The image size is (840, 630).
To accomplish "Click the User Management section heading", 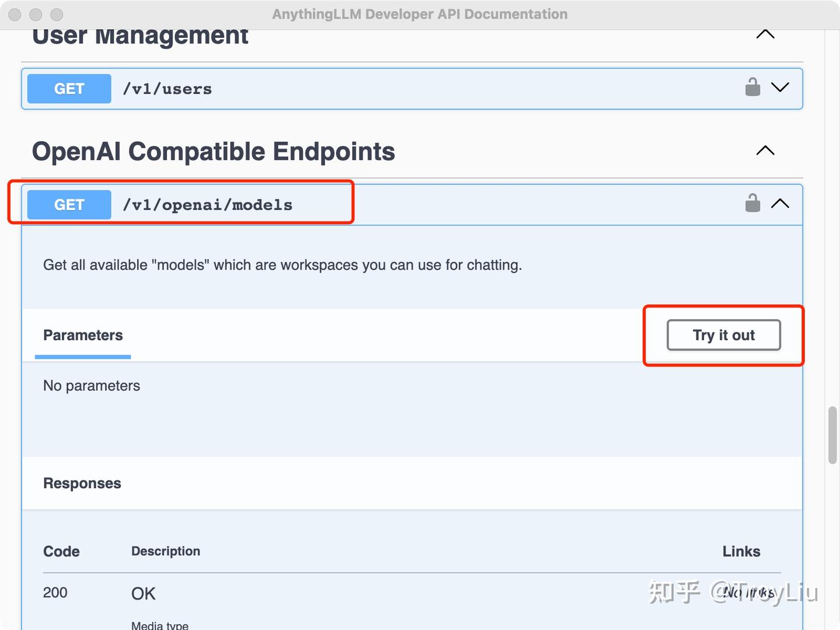I will (140, 36).
